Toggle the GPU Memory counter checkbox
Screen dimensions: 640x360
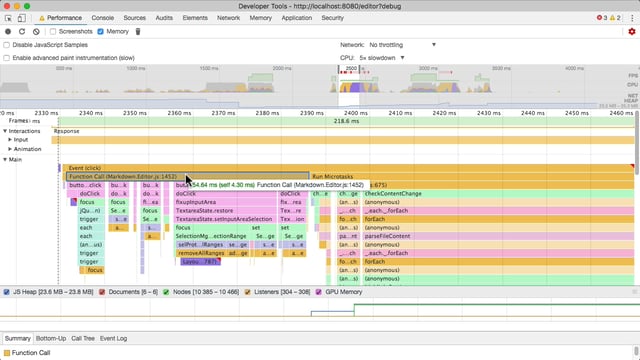pyautogui.click(x=318, y=292)
